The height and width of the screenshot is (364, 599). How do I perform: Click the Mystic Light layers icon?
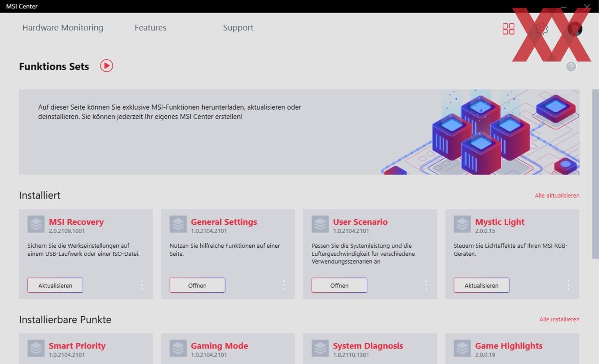pos(462,224)
